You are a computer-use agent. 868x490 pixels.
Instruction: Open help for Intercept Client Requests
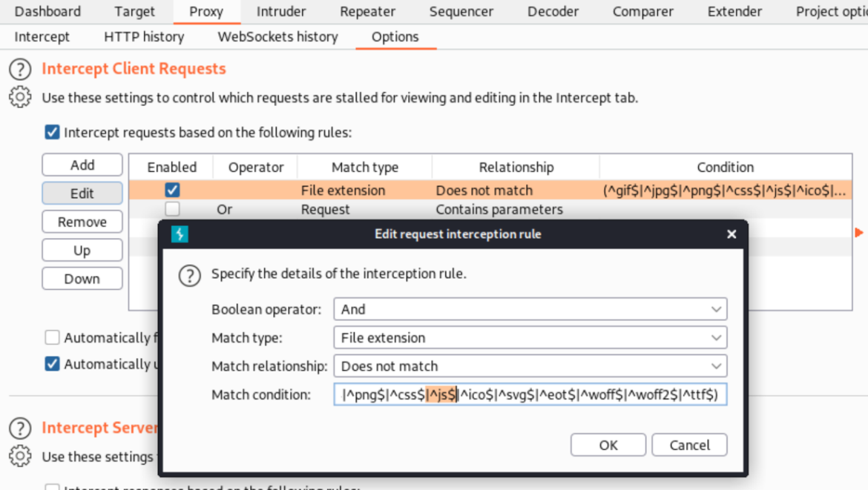(x=20, y=69)
